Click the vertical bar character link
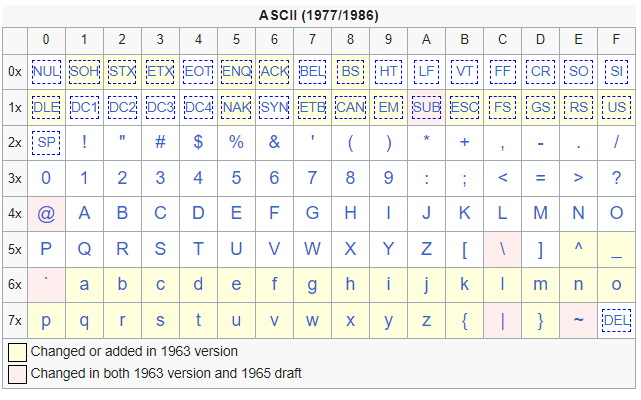 (502, 320)
